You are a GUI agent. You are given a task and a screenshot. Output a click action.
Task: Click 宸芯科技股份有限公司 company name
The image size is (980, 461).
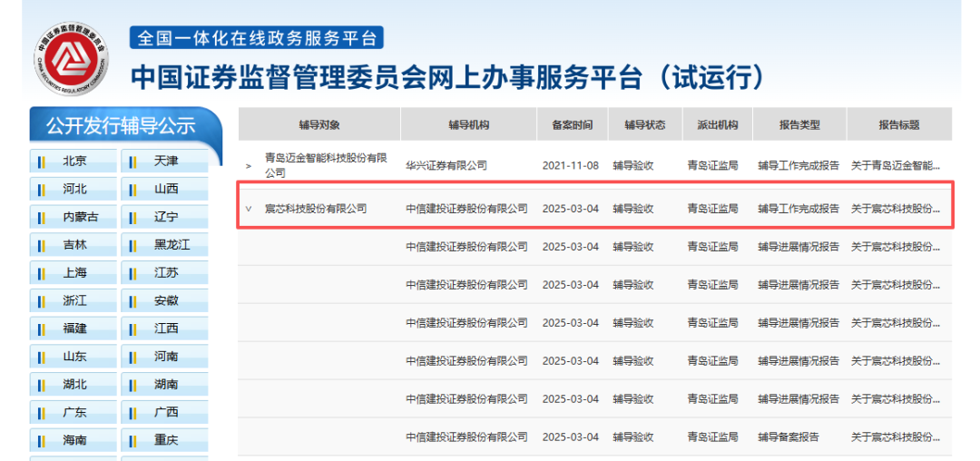(x=316, y=209)
